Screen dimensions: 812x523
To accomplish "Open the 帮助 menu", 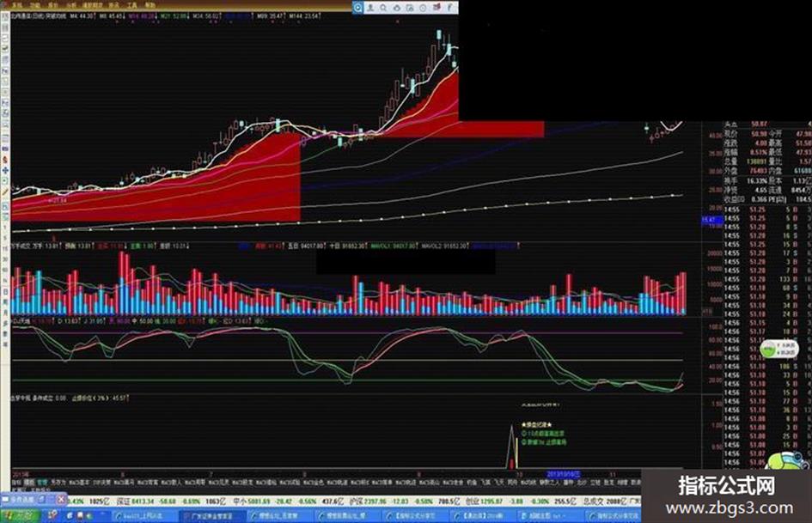I will pyautogui.click(x=150, y=4).
